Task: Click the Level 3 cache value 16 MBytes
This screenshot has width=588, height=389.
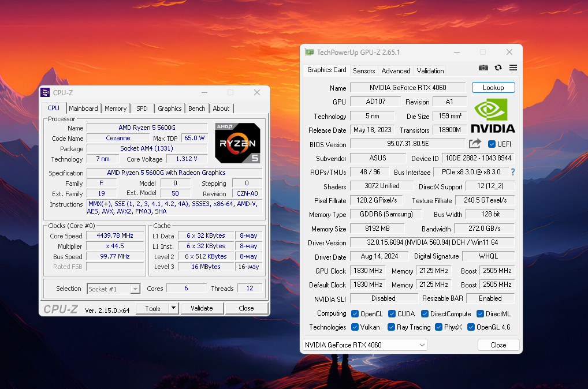Action: tap(206, 267)
